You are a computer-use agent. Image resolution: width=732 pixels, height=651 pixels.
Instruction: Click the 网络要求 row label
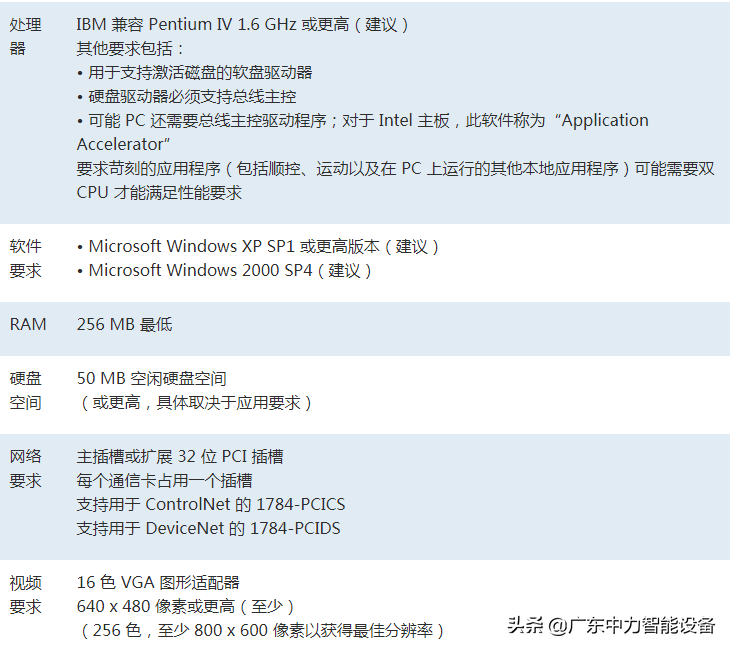point(25,469)
